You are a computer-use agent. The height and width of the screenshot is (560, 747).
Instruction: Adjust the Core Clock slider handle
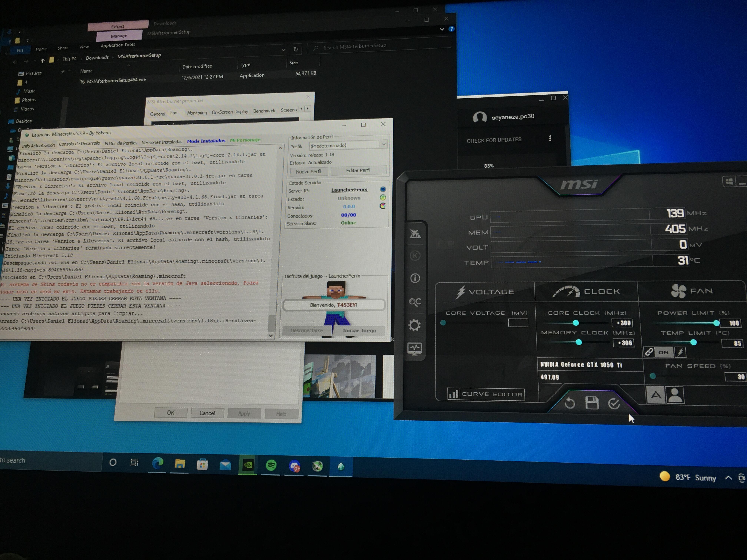[576, 323]
